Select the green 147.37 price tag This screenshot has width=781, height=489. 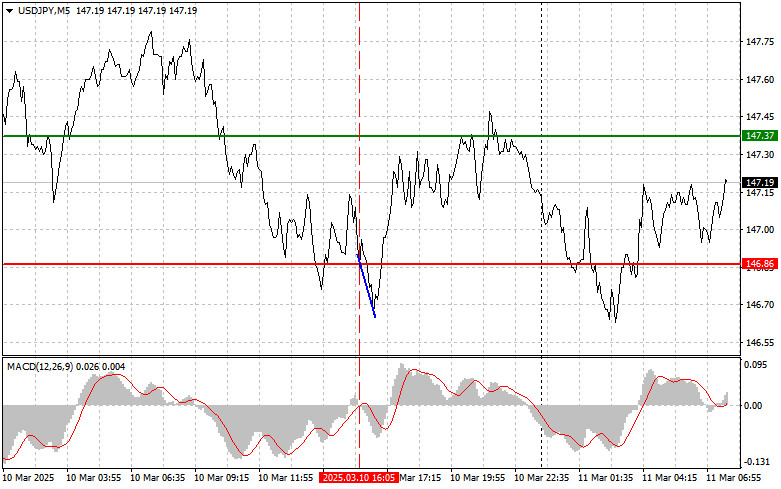759,135
